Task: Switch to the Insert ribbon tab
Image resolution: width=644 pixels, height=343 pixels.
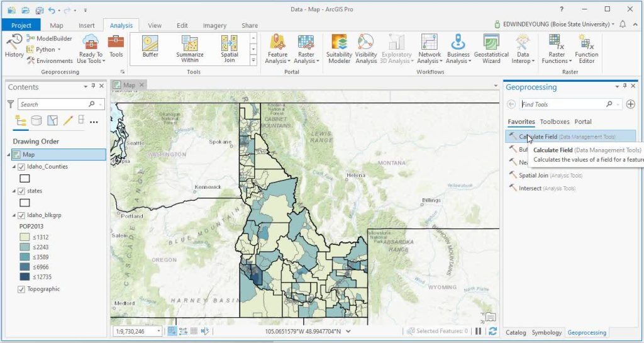Action: (x=87, y=25)
